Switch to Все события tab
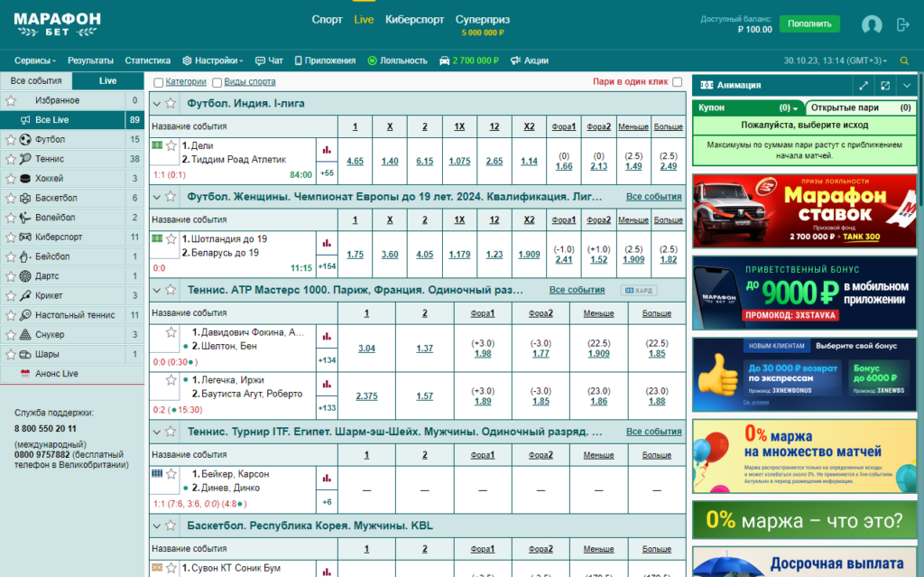 point(36,81)
